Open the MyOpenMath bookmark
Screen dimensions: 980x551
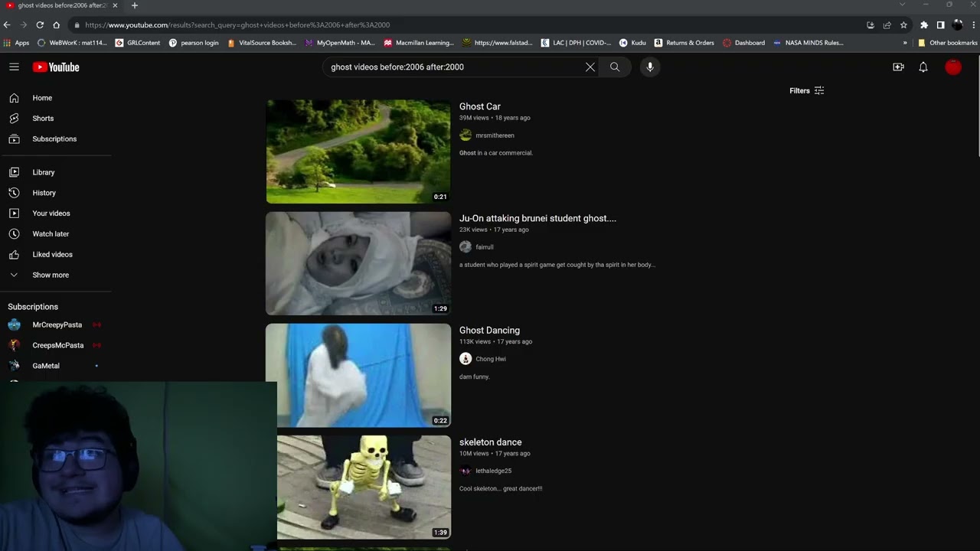(340, 43)
